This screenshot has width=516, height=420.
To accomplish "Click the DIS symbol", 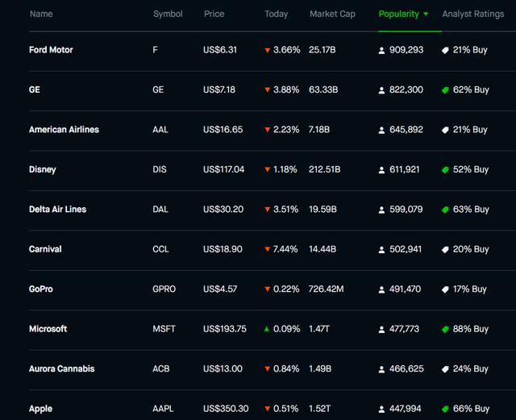I will 160,169.
